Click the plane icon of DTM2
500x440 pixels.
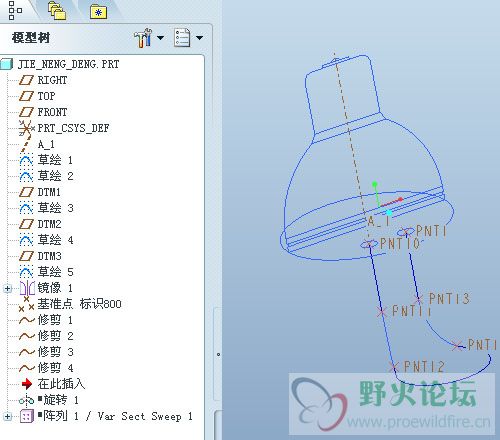(26, 224)
